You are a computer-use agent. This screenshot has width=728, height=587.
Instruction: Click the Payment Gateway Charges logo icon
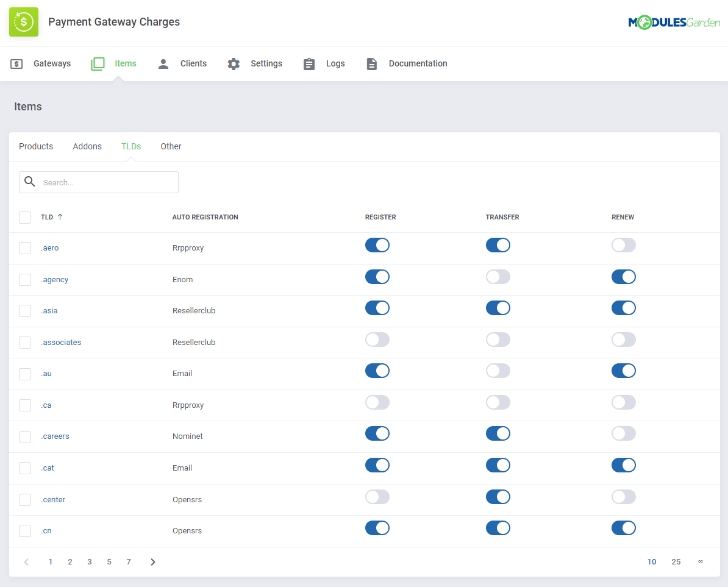pos(24,22)
